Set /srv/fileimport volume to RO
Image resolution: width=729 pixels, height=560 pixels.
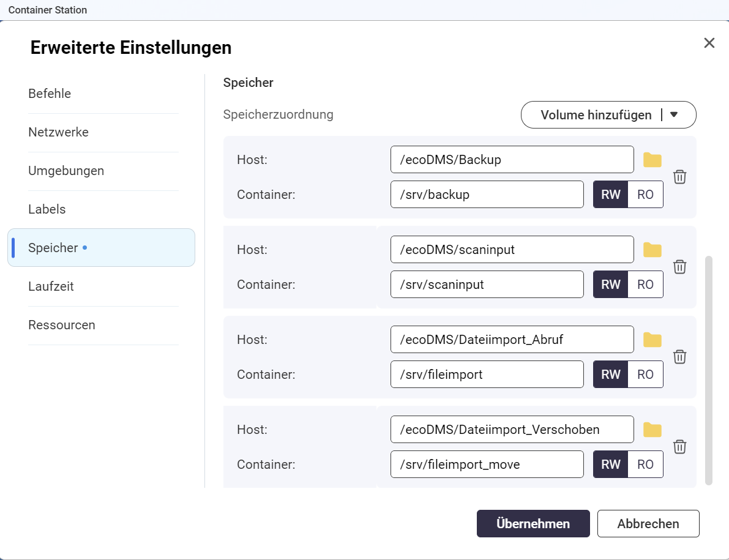645,375
